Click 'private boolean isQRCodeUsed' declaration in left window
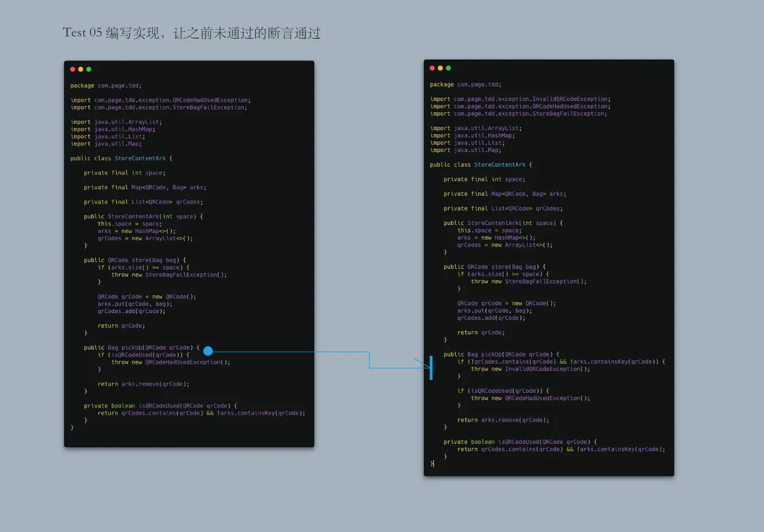764x532 pixels. 161,406
